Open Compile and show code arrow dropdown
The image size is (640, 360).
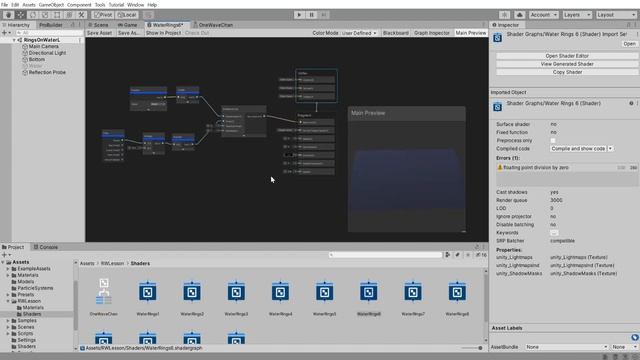point(611,149)
